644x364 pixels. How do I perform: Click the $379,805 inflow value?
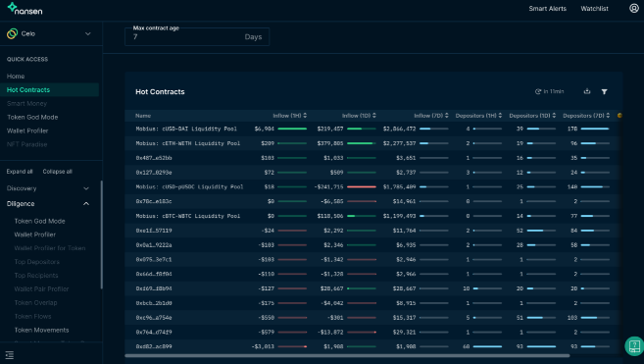coord(330,143)
